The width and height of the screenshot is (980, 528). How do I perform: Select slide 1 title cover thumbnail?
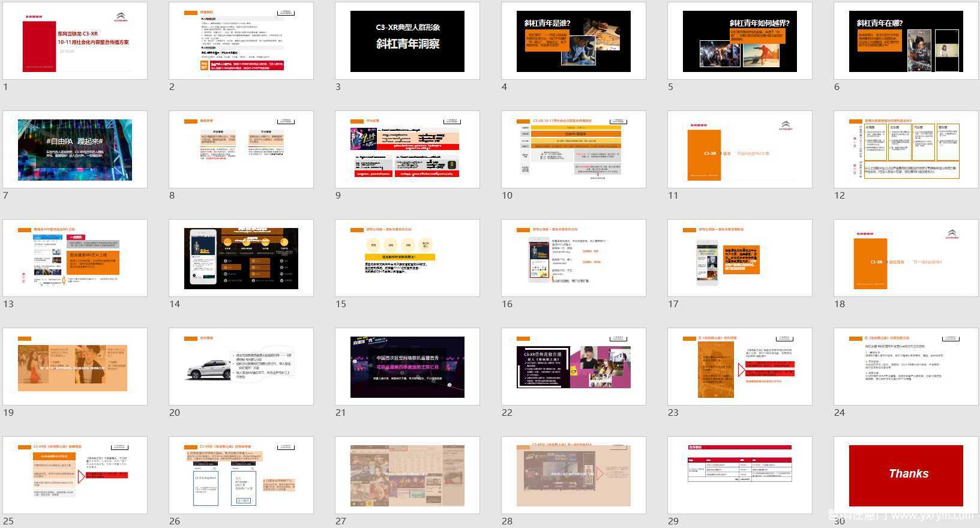point(75,41)
